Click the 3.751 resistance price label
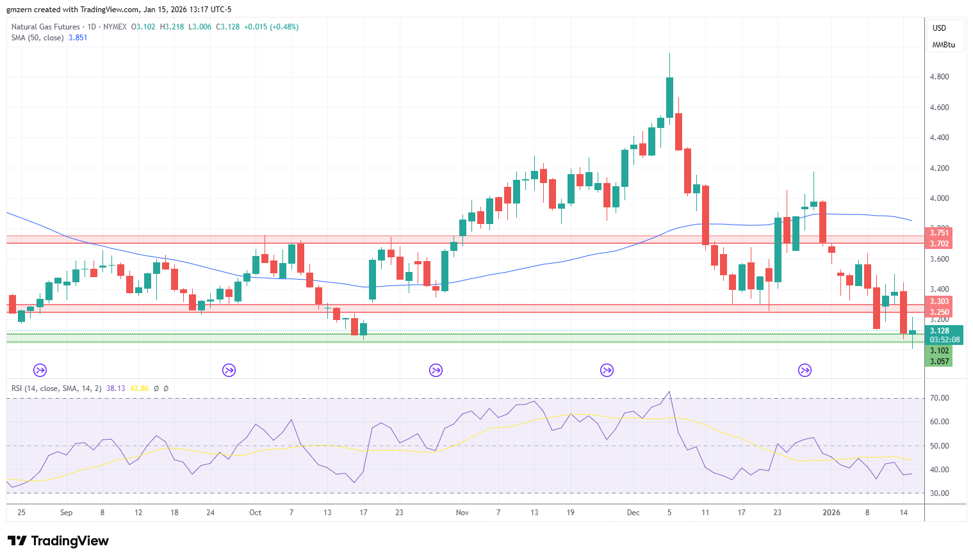The height and width of the screenshot is (560, 973). [939, 233]
